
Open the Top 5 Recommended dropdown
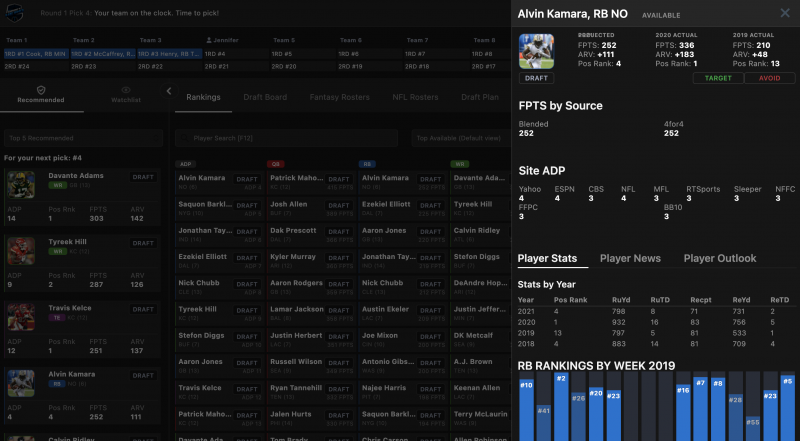[x=83, y=138]
